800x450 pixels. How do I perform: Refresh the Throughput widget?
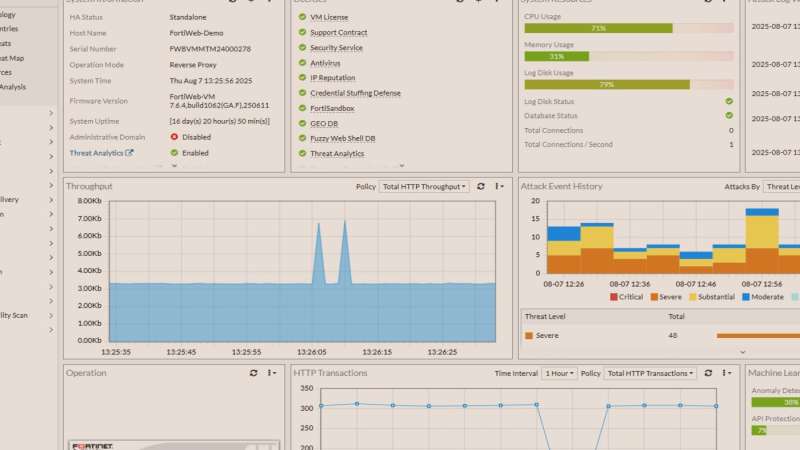(x=481, y=187)
